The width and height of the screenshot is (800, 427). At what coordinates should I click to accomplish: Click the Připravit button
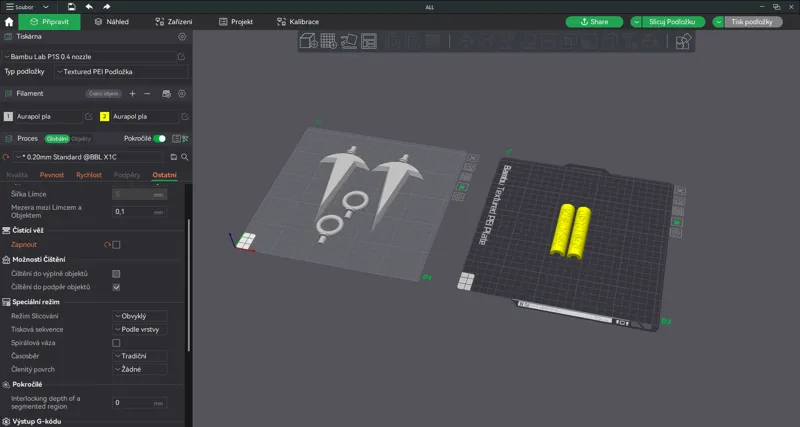(x=49, y=22)
